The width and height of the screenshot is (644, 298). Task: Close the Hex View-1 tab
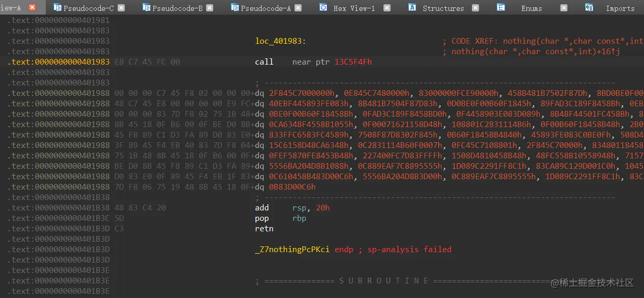point(387,8)
